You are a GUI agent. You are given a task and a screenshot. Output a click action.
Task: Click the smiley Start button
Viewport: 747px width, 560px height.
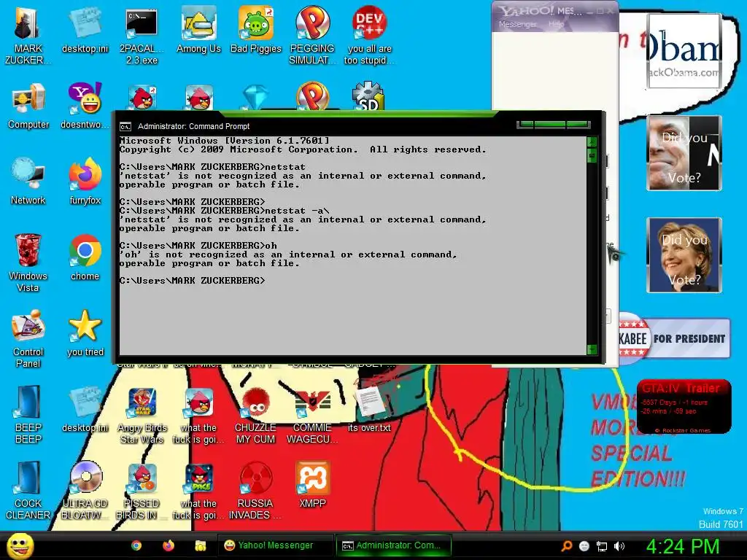[x=20, y=545]
